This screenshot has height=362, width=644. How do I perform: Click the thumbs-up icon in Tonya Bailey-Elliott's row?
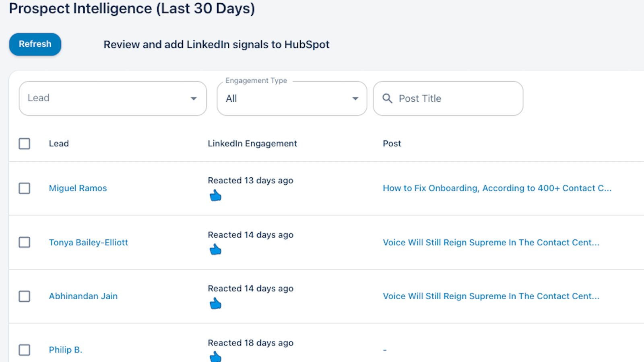215,249
